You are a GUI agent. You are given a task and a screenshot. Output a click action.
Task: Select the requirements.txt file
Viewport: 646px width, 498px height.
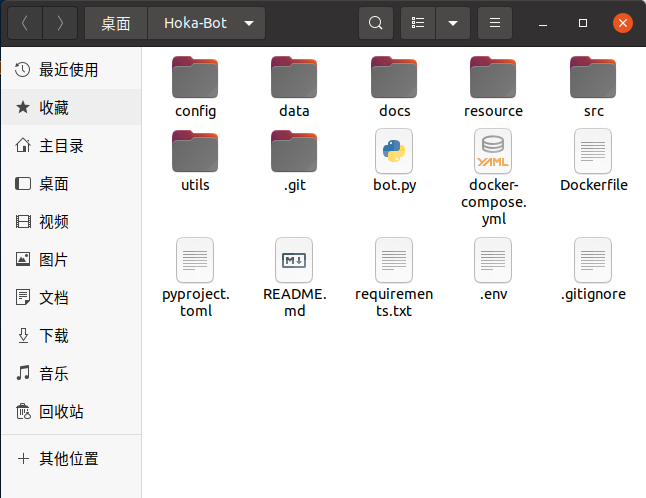(x=393, y=260)
